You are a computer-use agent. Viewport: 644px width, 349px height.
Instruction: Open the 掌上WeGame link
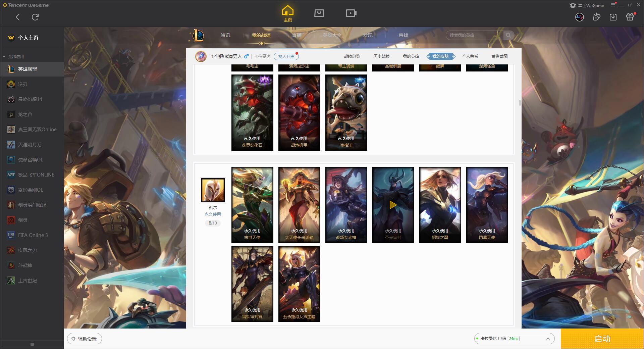tap(587, 5)
